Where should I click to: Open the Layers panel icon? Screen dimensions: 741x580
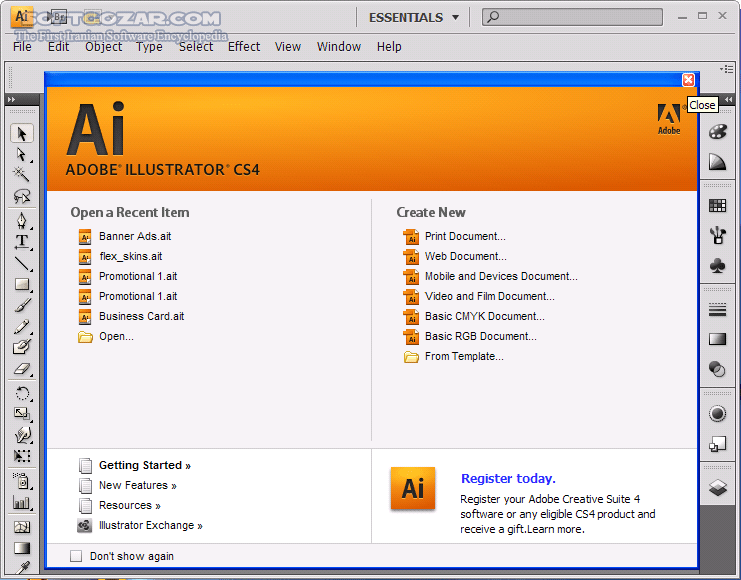[x=717, y=487]
